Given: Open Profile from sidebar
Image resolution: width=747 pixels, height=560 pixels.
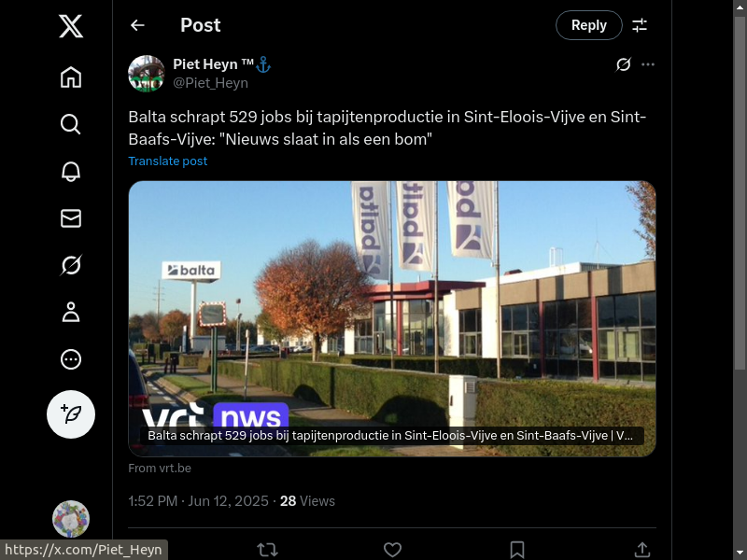Looking at the screenshot, I should 71,313.
